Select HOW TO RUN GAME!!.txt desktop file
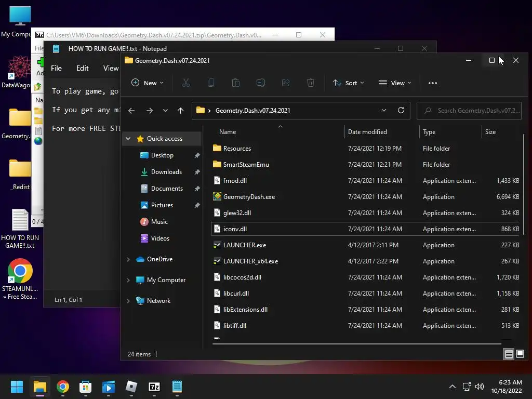Screen dimensions: 532x399 (20, 229)
